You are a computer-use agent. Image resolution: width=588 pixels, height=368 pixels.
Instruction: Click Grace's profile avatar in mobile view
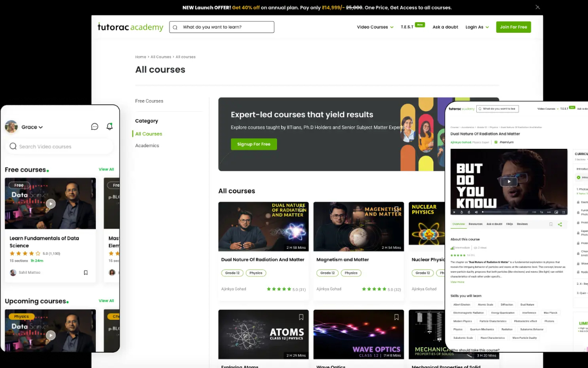pos(11,127)
